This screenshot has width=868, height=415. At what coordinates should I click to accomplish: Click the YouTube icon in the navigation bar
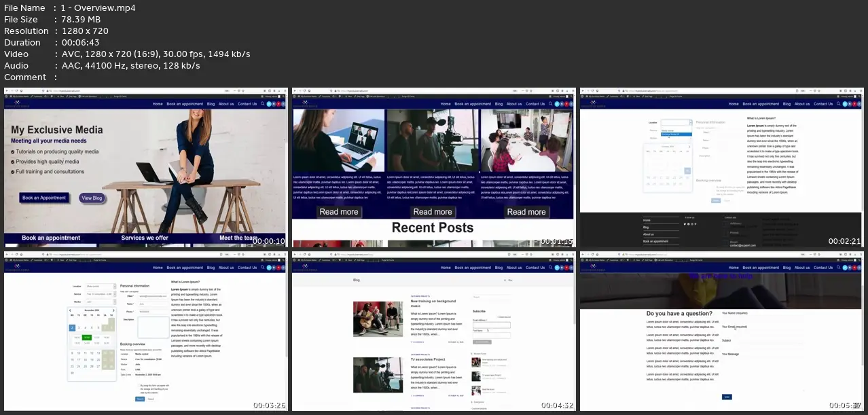278,103
